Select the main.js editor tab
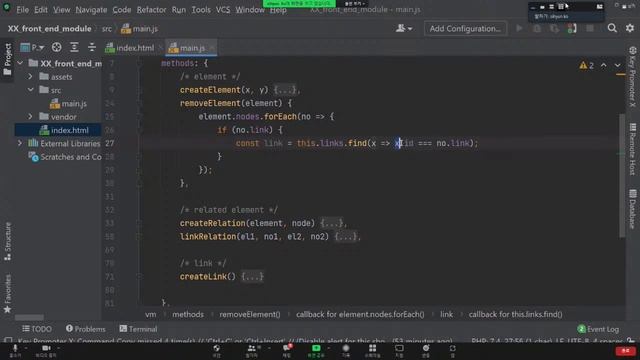The width and height of the screenshot is (640, 360). 187,48
